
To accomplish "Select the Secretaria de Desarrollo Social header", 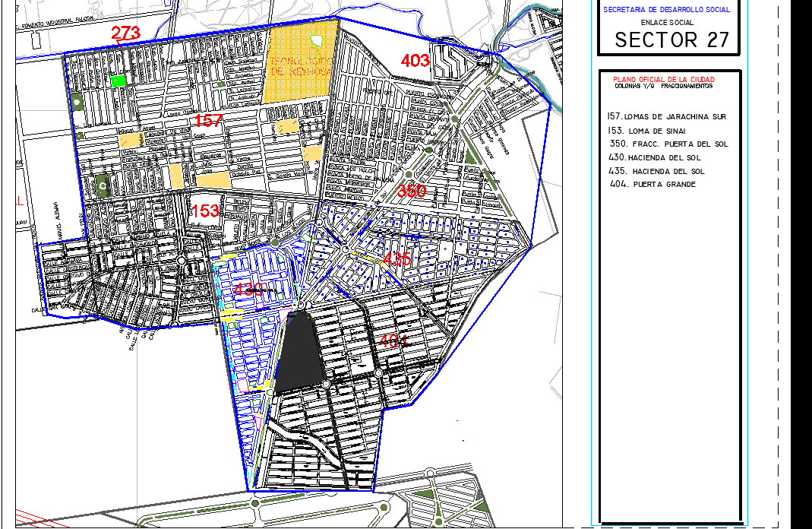I will [x=666, y=10].
